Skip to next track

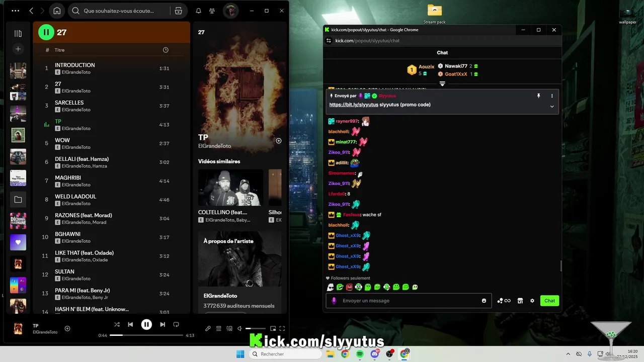pyautogui.click(x=163, y=325)
